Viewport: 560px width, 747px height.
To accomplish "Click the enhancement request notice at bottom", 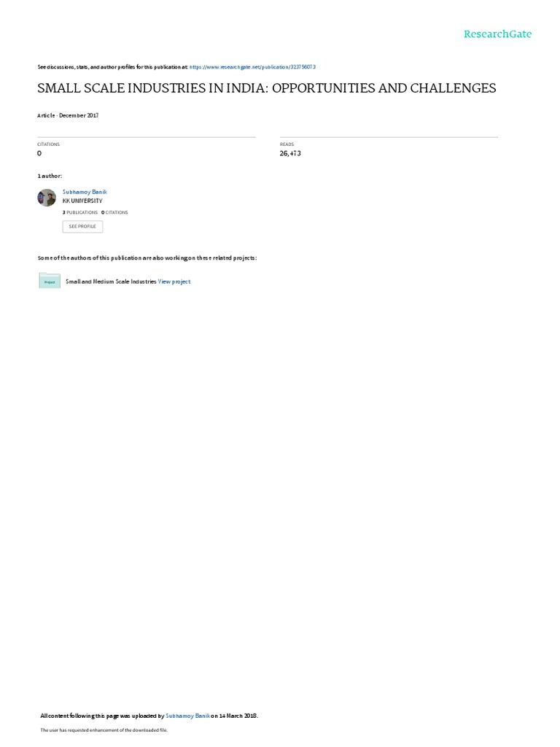I will point(104,729).
